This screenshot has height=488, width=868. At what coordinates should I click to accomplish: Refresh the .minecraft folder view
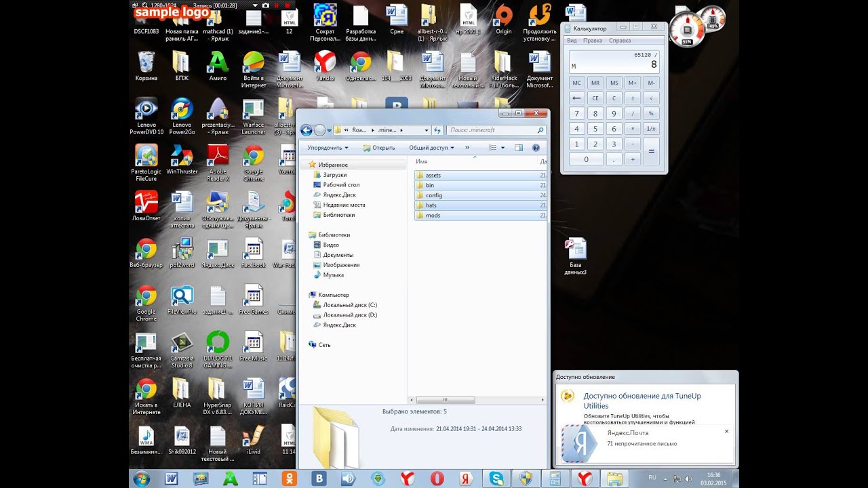pyautogui.click(x=437, y=130)
